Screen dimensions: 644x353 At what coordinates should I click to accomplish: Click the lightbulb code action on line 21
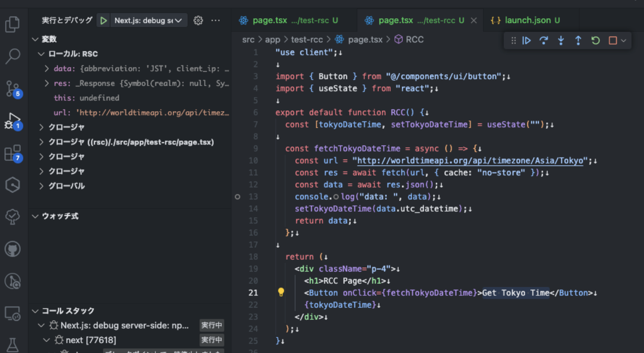(281, 292)
